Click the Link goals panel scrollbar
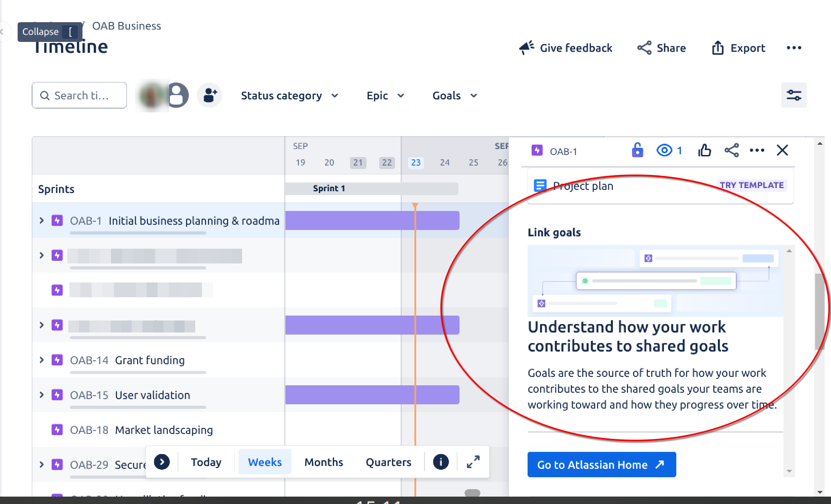Viewport: 831px width, 504px height. (x=789, y=361)
